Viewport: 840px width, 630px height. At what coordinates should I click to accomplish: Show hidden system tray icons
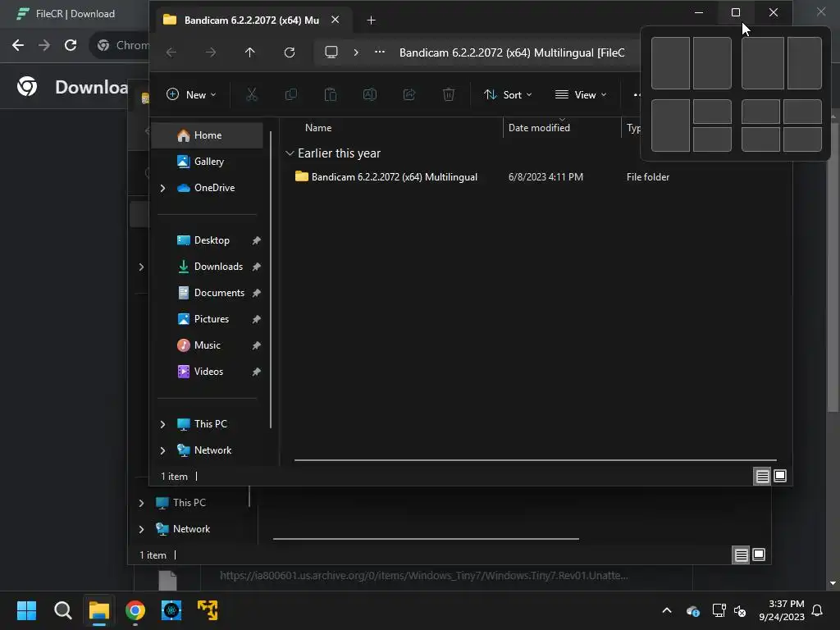pos(667,610)
